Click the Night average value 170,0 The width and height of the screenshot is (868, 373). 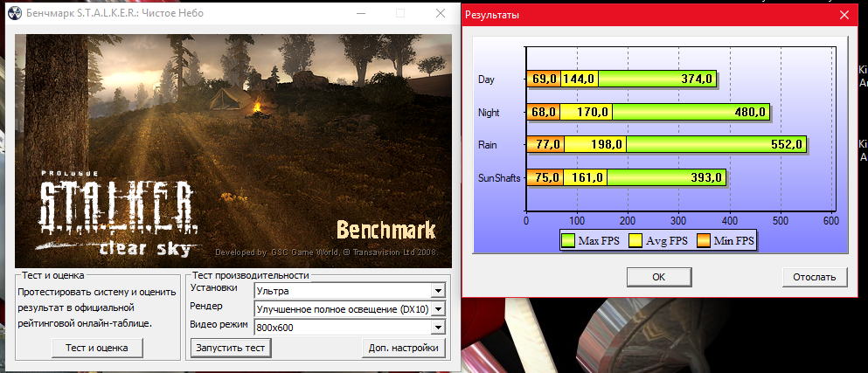593,113
